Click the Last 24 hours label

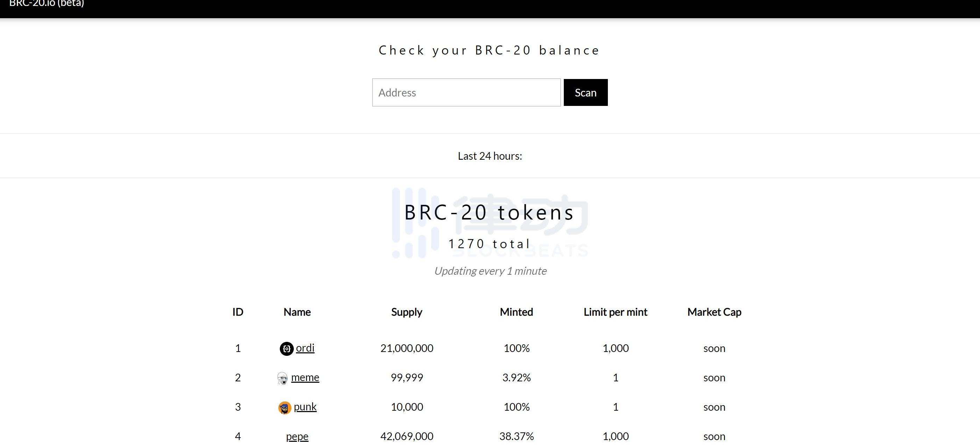click(490, 156)
